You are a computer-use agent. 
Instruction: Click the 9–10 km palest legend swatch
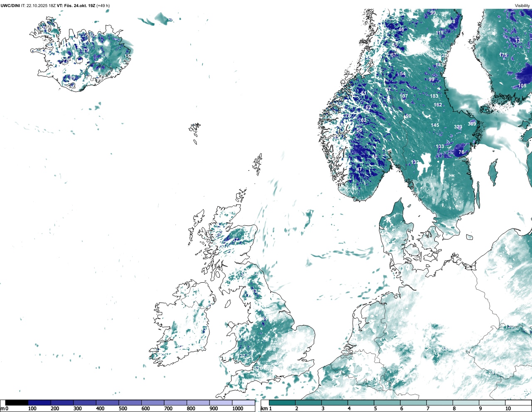pos(492,403)
